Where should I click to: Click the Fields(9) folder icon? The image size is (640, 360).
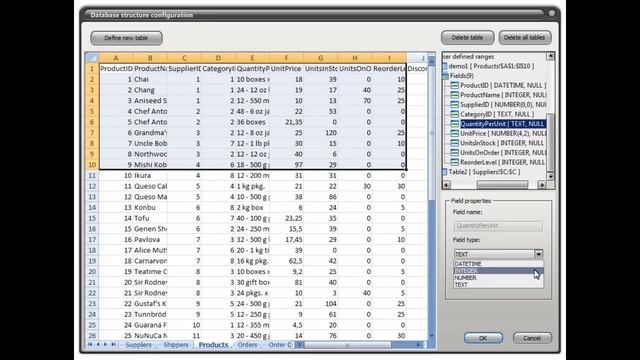point(445,76)
